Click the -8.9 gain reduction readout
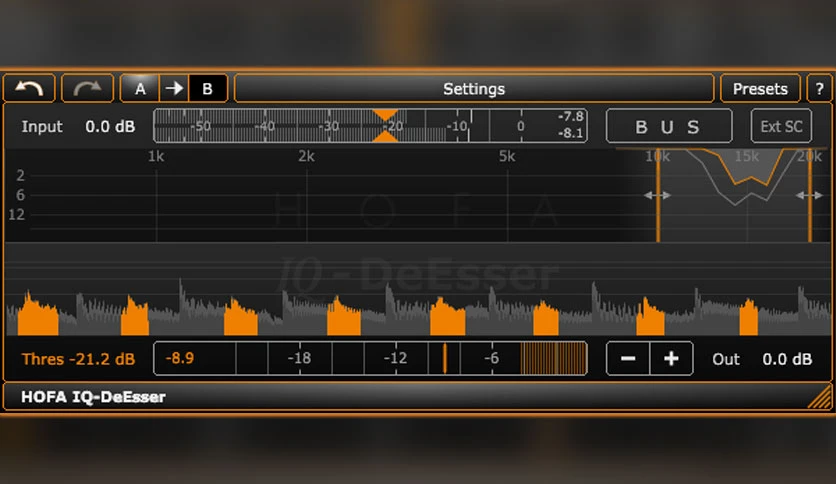This screenshot has height=484, width=836. tap(180, 358)
